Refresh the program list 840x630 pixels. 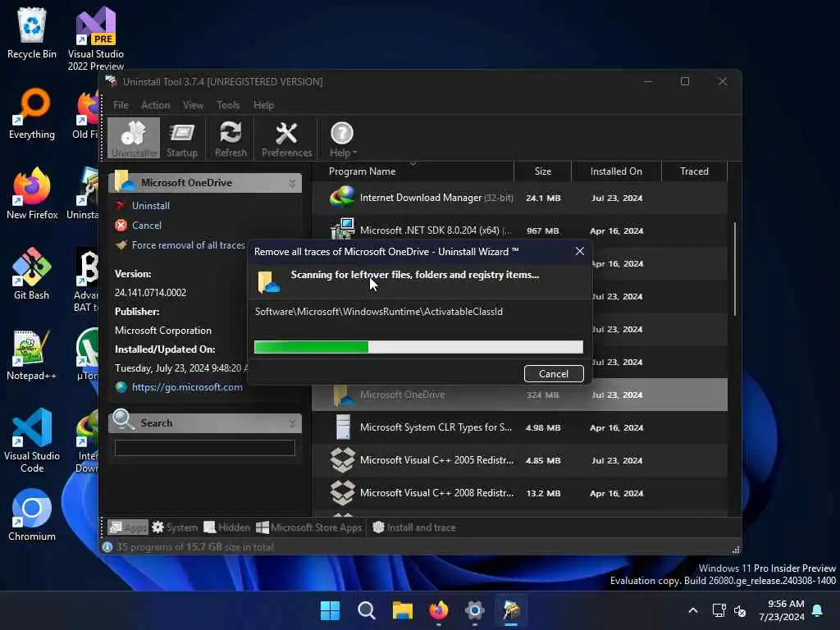click(x=231, y=139)
